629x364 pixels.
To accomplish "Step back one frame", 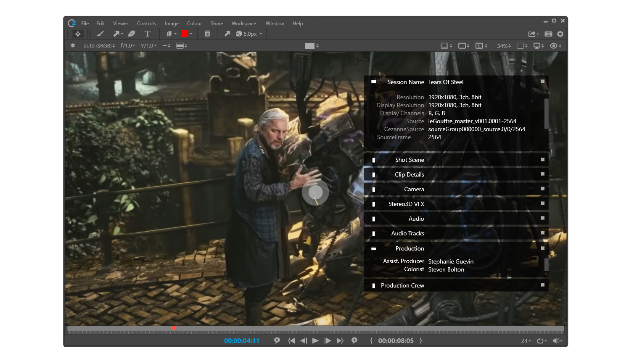I will coord(304,341).
